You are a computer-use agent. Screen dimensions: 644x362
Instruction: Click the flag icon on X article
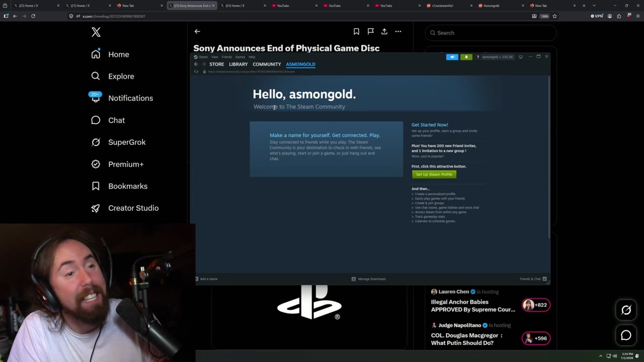pyautogui.click(x=370, y=31)
